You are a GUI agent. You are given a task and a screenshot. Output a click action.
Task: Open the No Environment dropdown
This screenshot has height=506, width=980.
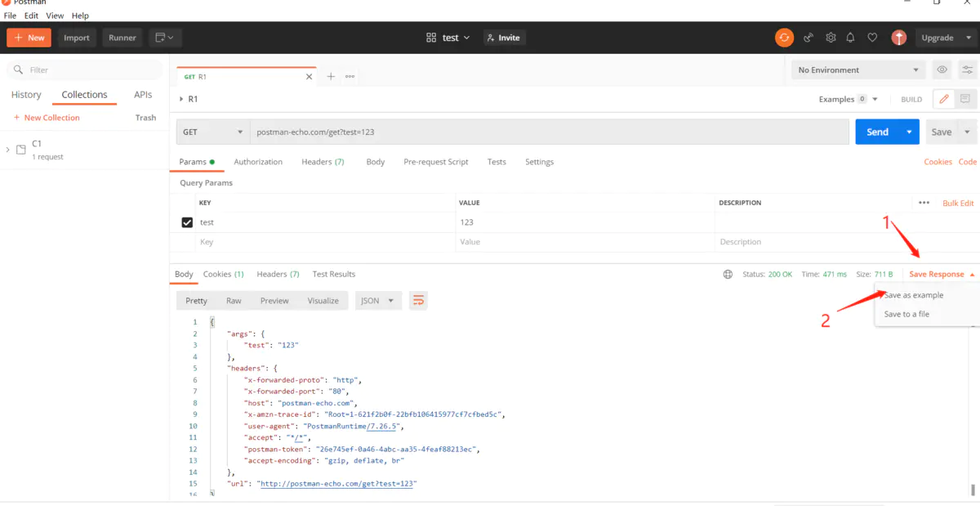point(857,70)
